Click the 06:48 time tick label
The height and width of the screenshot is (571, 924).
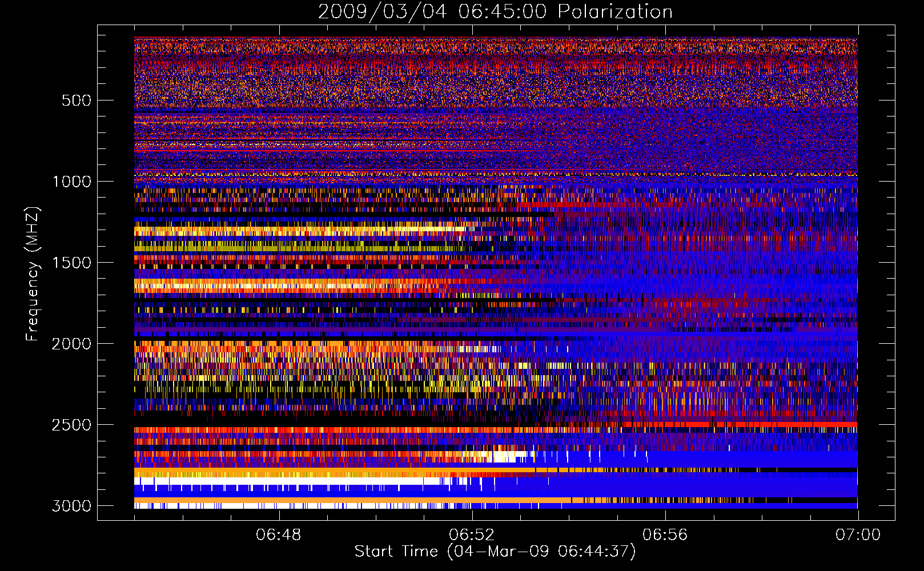279,535
